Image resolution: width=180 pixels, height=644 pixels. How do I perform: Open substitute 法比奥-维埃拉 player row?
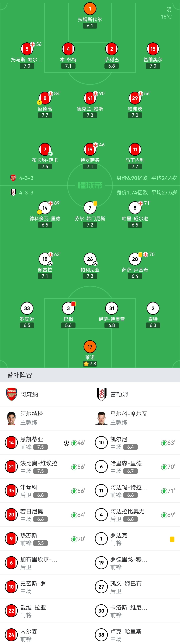(x=45, y=467)
